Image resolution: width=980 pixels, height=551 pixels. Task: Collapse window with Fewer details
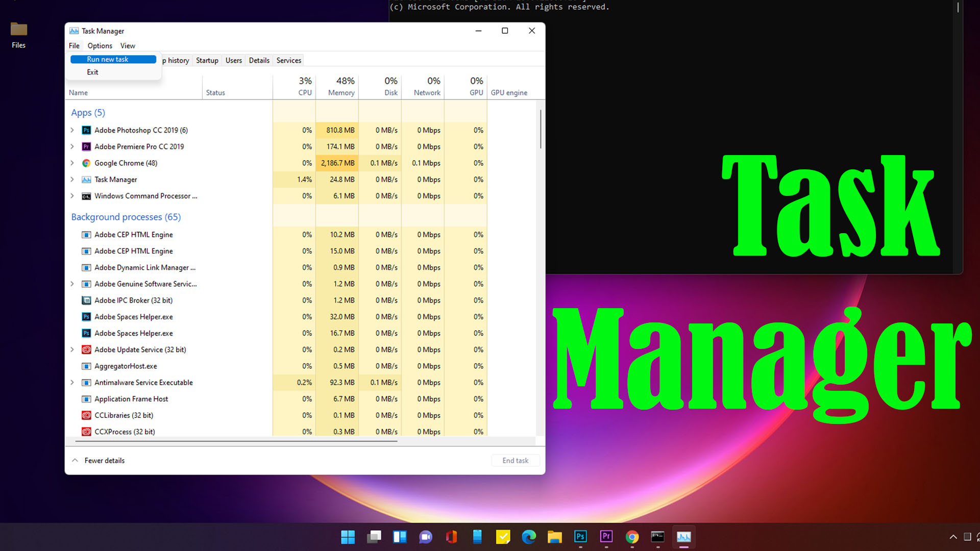(98, 460)
